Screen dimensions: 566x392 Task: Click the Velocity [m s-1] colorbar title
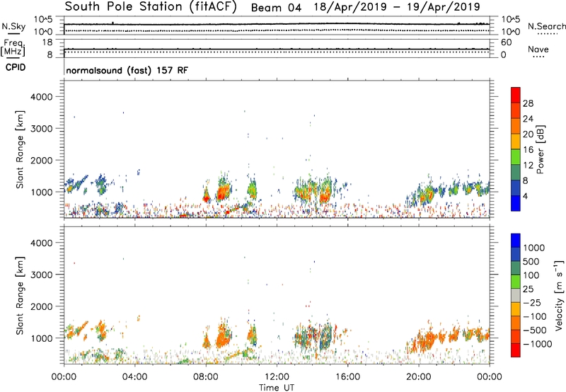pyautogui.click(x=559, y=295)
